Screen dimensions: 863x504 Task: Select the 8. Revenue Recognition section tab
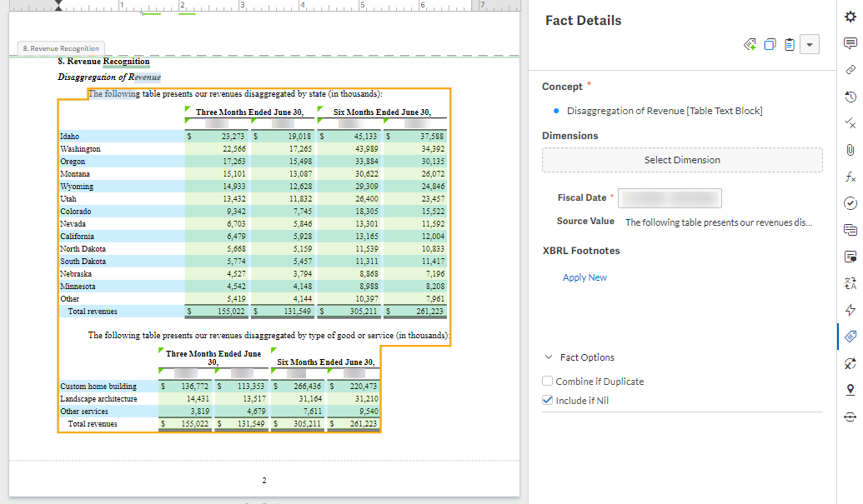(61, 48)
